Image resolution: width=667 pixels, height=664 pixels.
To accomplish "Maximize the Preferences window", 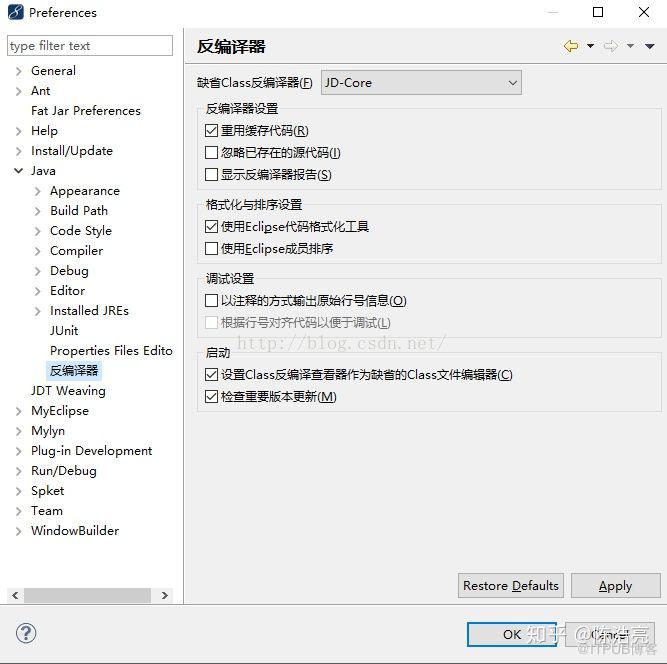I will click(x=598, y=12).
